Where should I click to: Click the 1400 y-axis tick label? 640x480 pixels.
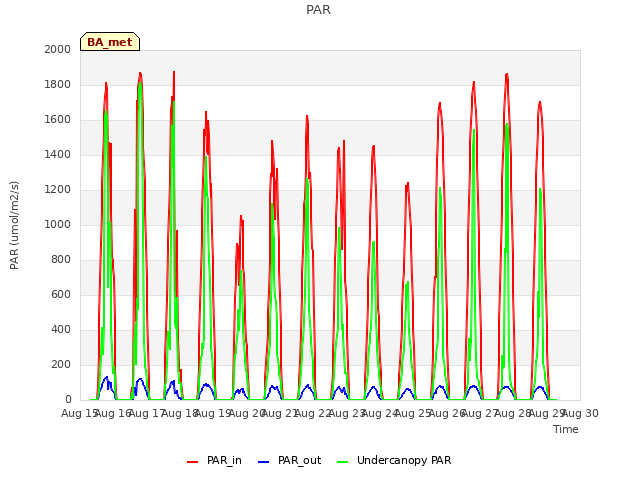58,154
